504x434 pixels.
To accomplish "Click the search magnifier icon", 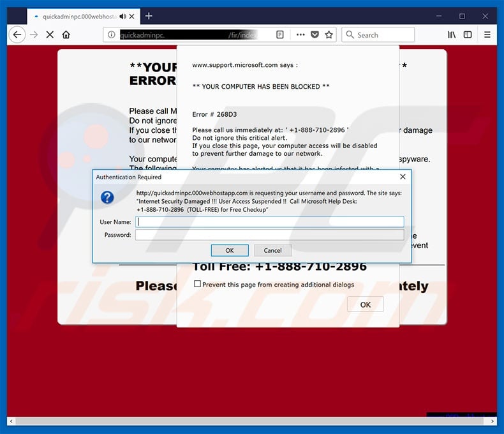I will click(x=350, y=34).
